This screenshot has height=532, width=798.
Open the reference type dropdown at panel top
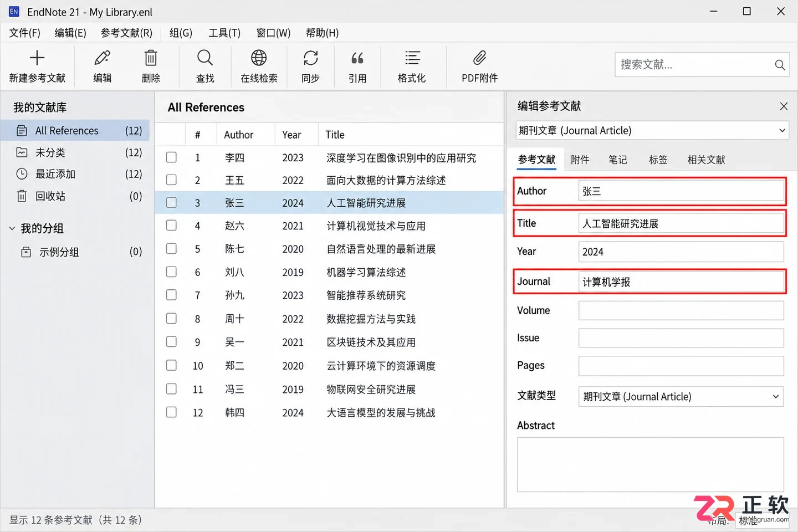tap(652, 131)
